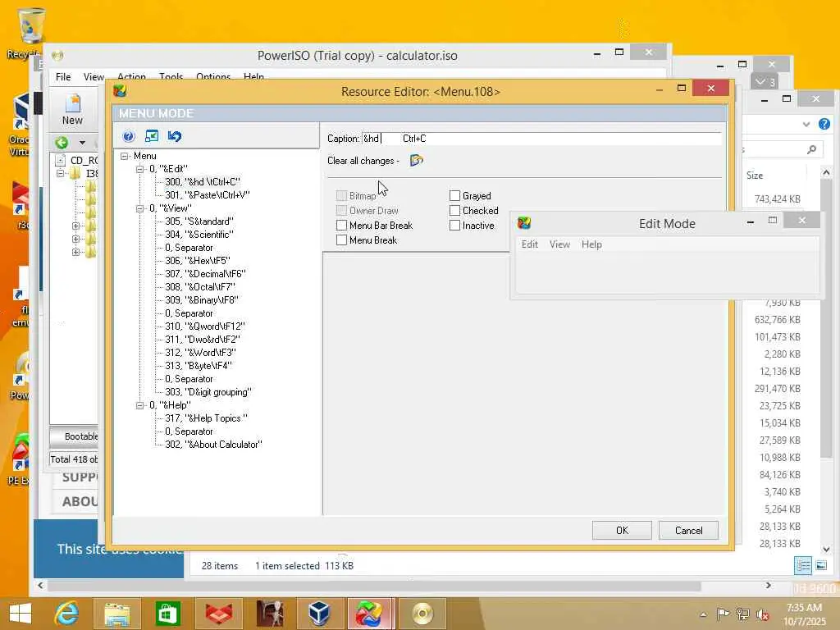The image size is (840, 630).
Task: Click the search magnifier in Explorer window
Action: point(811,149)
